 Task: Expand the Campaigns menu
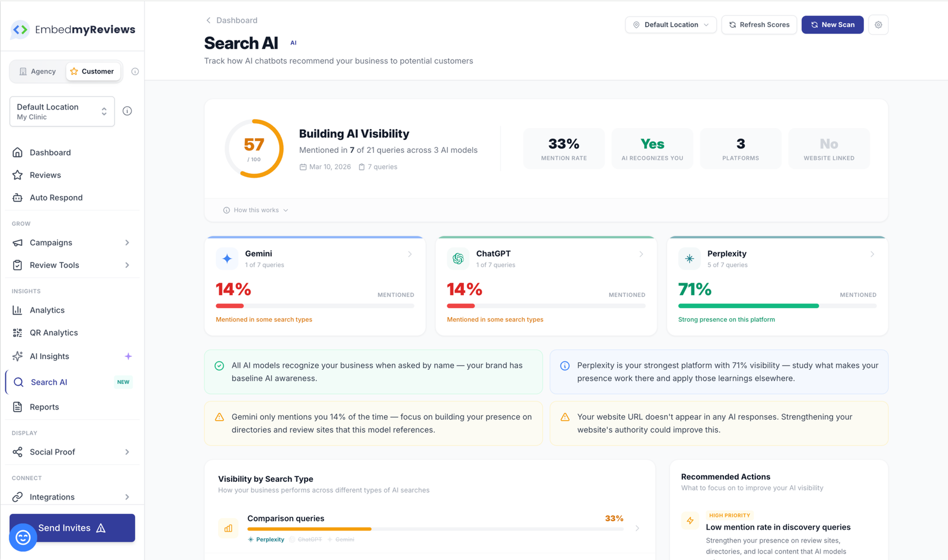51,242
